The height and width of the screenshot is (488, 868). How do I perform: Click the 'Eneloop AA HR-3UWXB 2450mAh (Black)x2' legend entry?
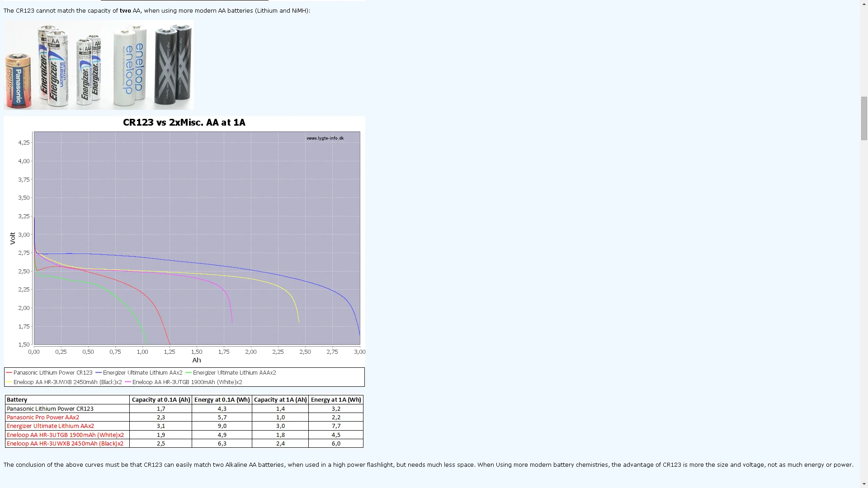[64, 382]
